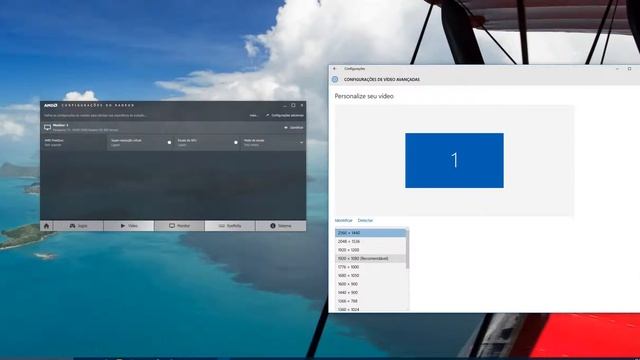The width and height of the screenshot is (640, 360).
Task: Select the Monitor tab in Radeon settings
Action: pos(180,226)
